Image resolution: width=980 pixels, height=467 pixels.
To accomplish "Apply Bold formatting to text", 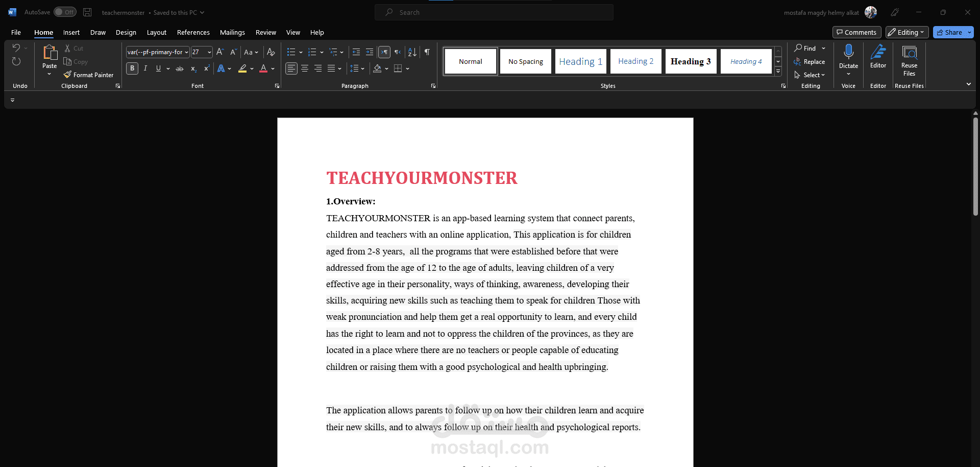I will point(132,68).
